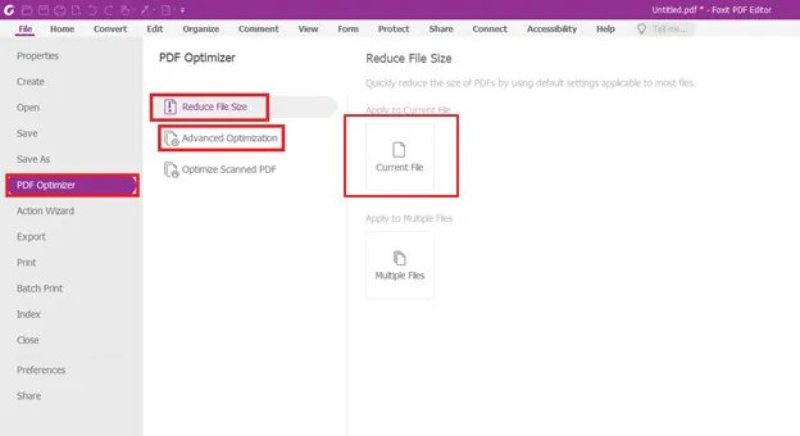Click Save As in the File sidebar

33,159
